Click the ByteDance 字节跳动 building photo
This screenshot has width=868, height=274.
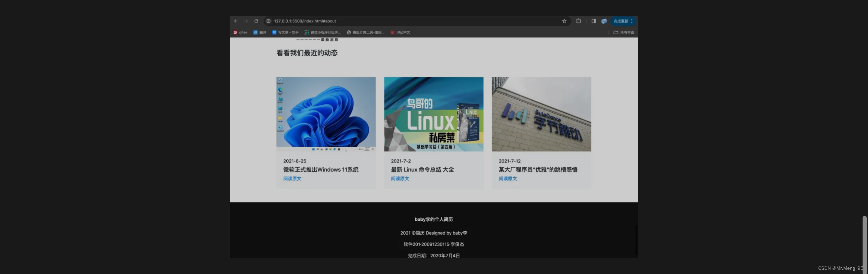(x=542, y=114)
